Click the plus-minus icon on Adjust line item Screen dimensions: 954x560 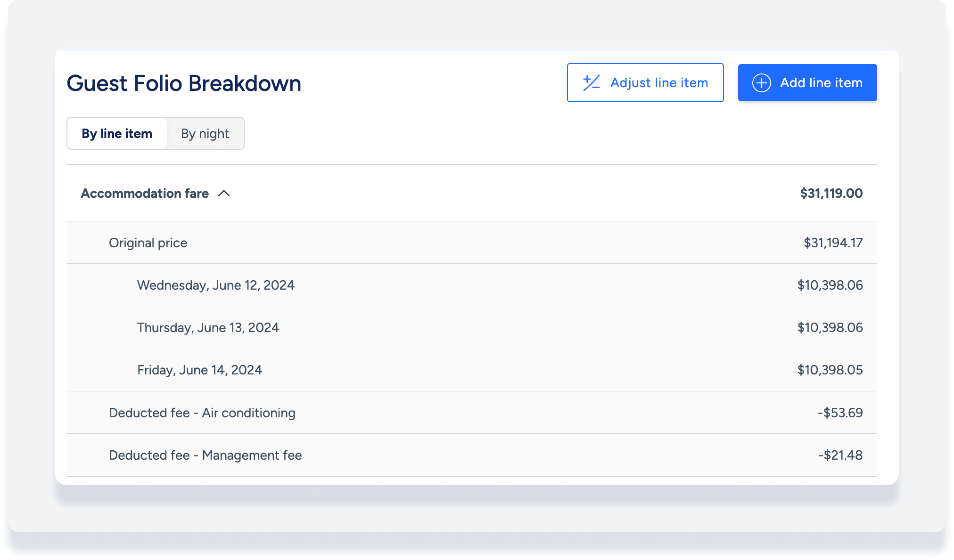point(591,83)
